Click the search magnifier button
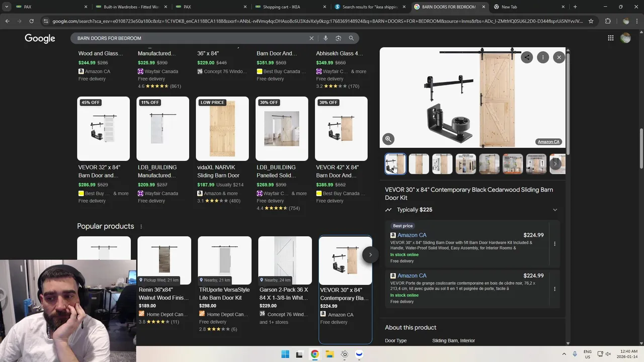 click(x=351, y=38)
